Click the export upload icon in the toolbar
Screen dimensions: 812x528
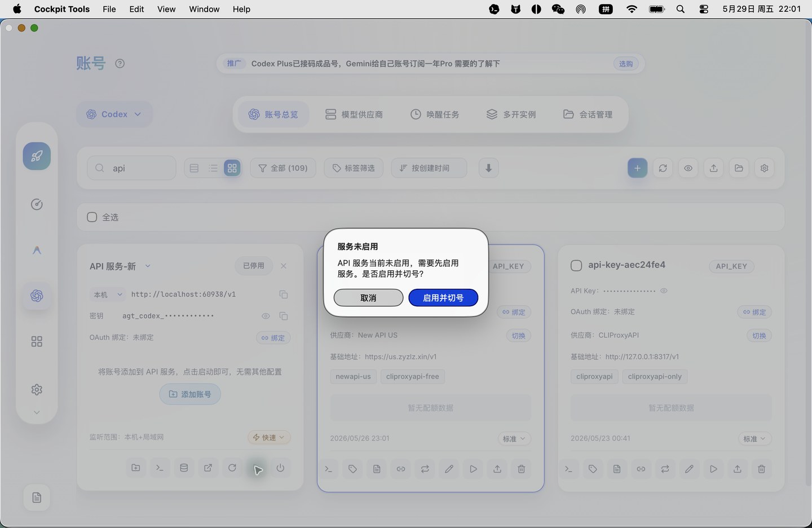point(713,168)
